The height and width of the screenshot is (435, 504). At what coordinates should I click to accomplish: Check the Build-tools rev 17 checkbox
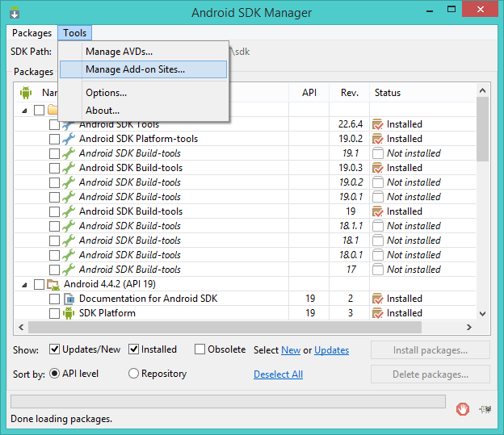click(54, 270)
